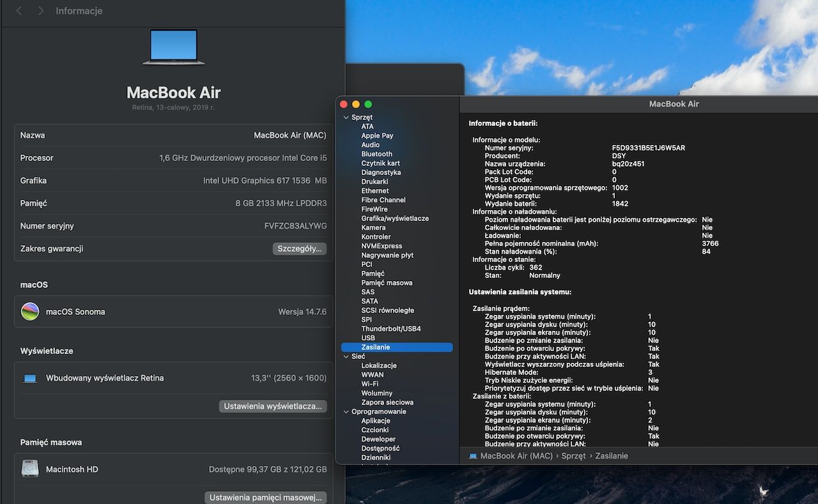This screenshot has width=818, height=504.
Task: Click MacBook Air (MAC) in path bar
Action: [x=516, y=456]
